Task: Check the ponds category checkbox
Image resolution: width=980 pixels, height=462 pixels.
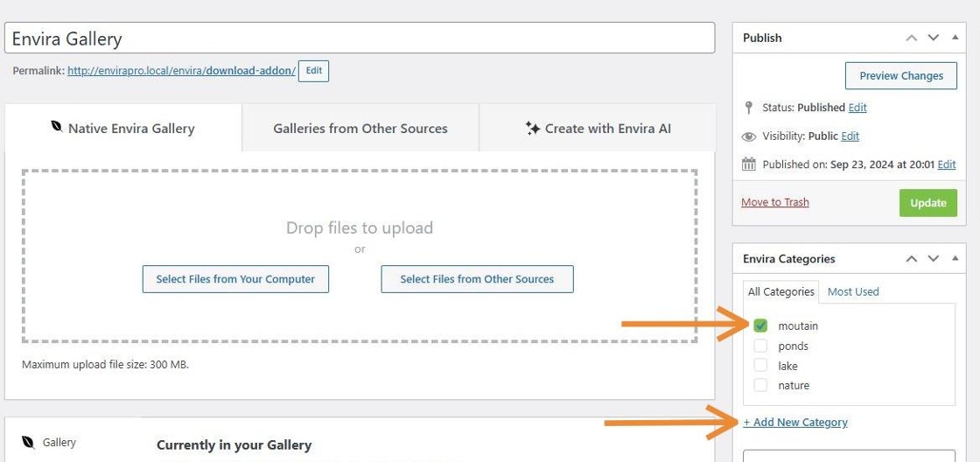Action: point(760,346)
